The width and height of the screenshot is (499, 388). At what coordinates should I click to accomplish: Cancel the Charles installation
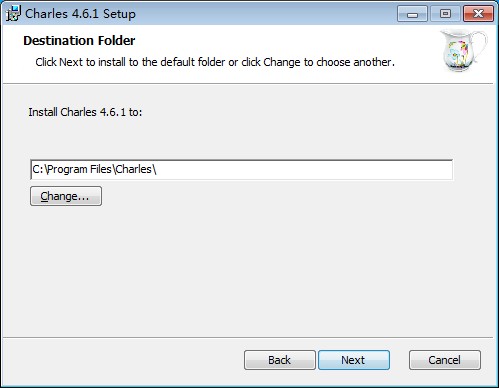(445, 360)
